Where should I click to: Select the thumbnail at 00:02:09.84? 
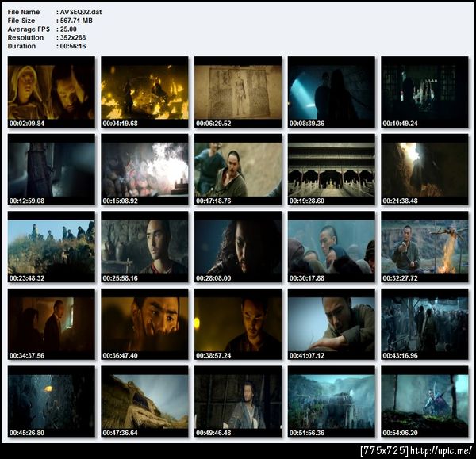52,92
